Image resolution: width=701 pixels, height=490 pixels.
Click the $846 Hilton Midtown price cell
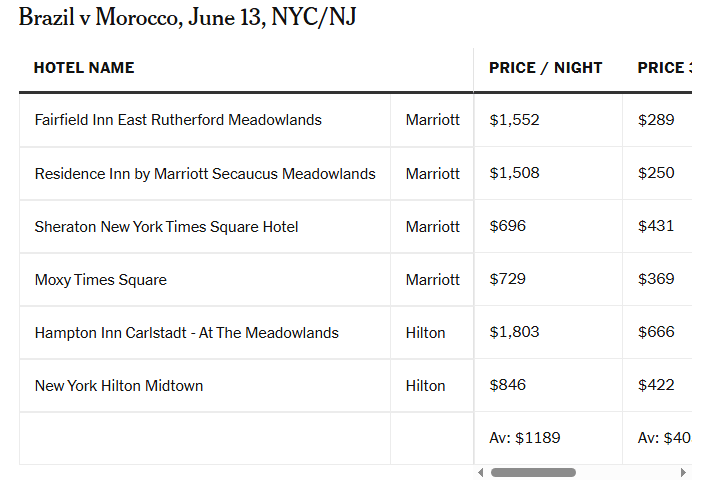click(507, 385)
